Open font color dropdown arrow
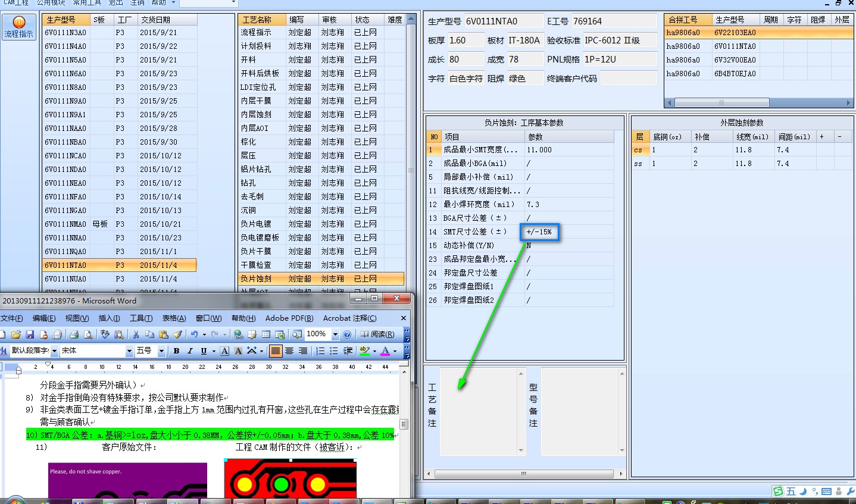 point(395,351)
